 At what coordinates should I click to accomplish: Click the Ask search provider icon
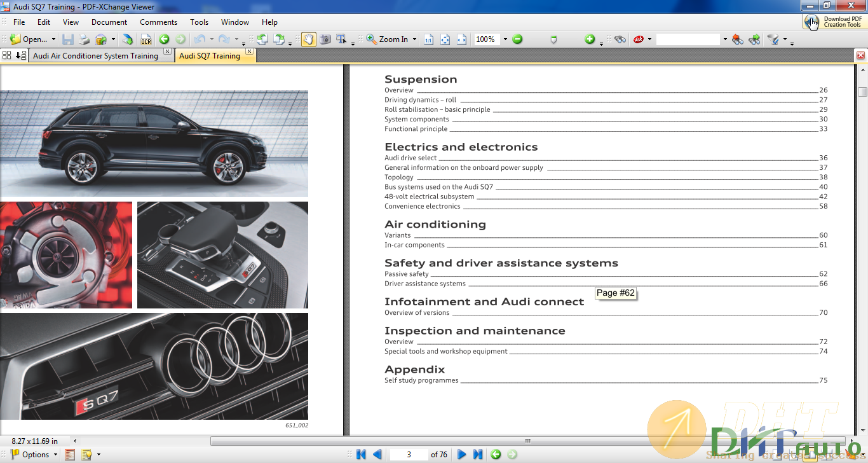coord(639,39)
